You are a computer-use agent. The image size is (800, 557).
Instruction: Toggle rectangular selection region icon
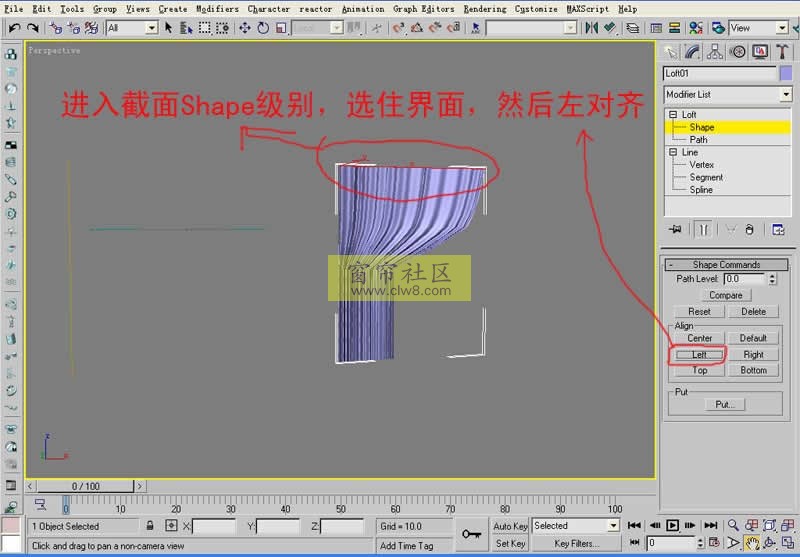coord(204,28)
